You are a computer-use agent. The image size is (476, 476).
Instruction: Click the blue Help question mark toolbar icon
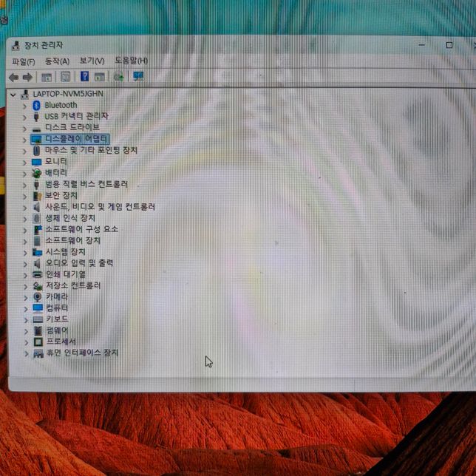84,77
